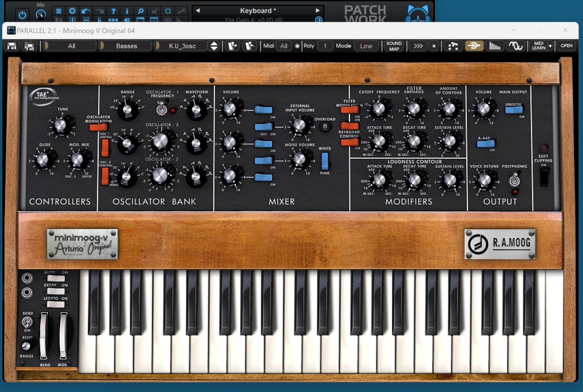Click the OPEN button
The height and width of the screenshot is (392, 583).
tap(567, 46)
